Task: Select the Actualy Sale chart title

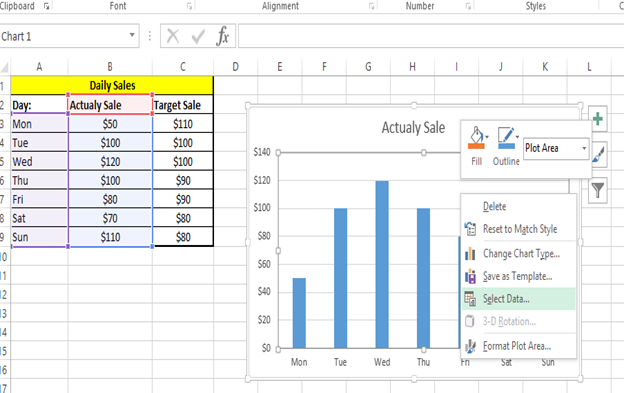Action: 413,128
